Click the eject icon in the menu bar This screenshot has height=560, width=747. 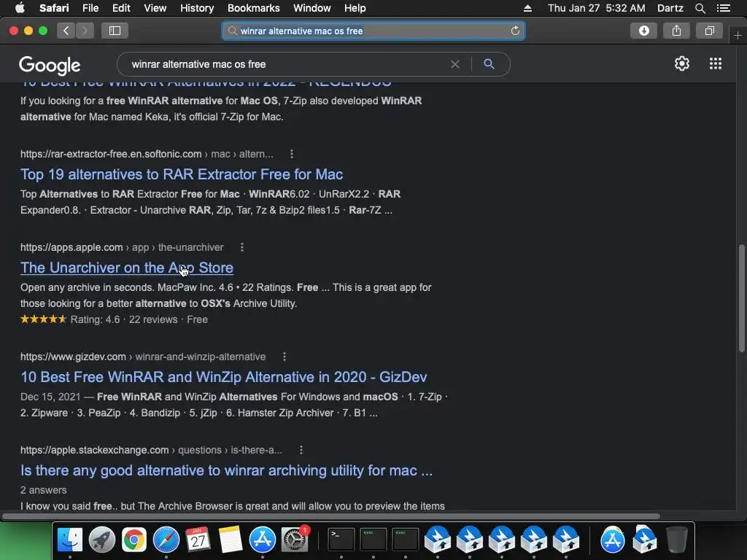(527, 8)
